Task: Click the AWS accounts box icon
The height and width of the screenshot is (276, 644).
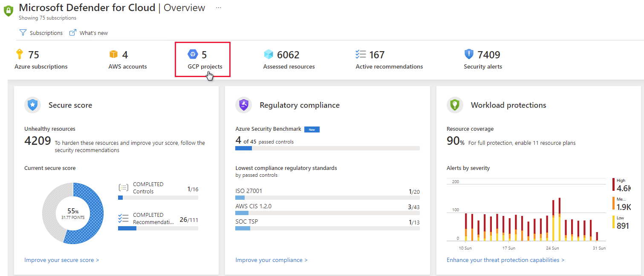Action: tap(113, 54)
